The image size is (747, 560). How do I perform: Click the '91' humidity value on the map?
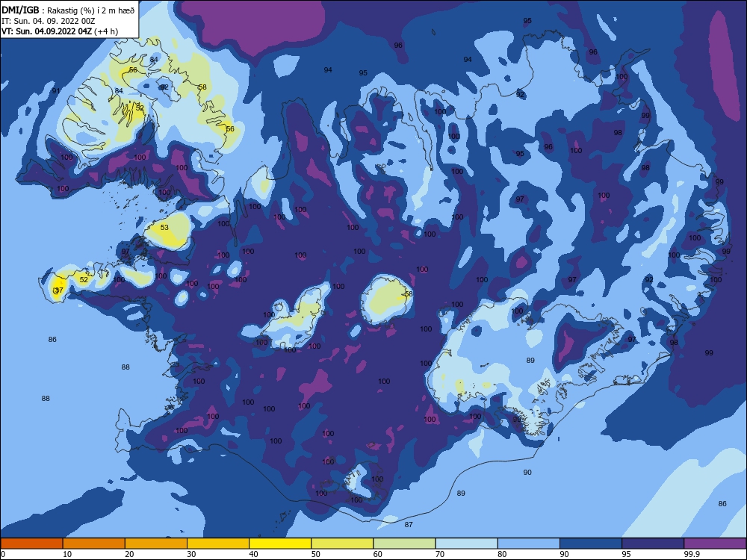(x=56, y=91)
